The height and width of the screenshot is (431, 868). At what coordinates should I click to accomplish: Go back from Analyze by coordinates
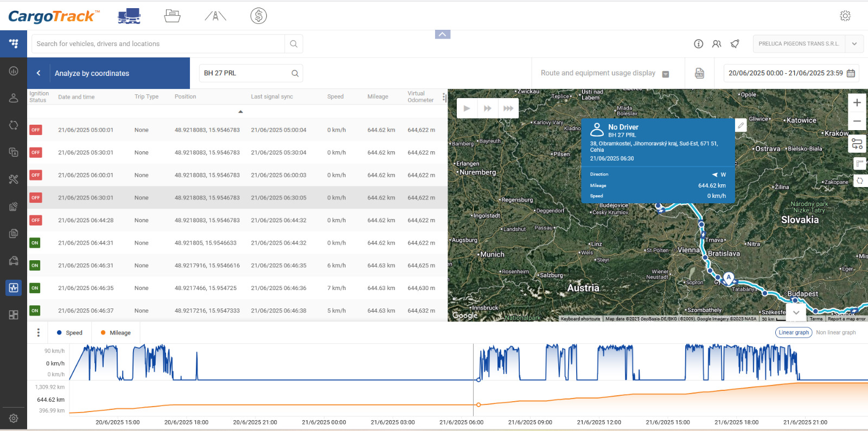[x=39, y=73]
